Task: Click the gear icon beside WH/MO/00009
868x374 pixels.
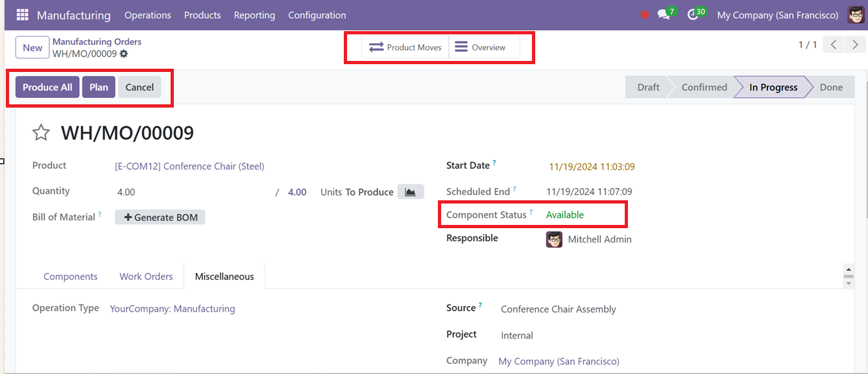Action: click(x=124, y=54)
